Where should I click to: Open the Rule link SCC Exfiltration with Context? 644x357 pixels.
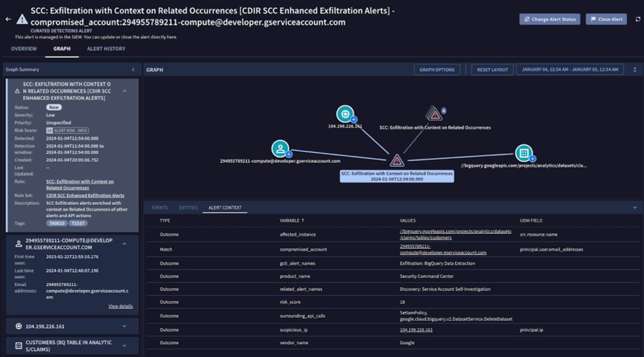[80, 184]
